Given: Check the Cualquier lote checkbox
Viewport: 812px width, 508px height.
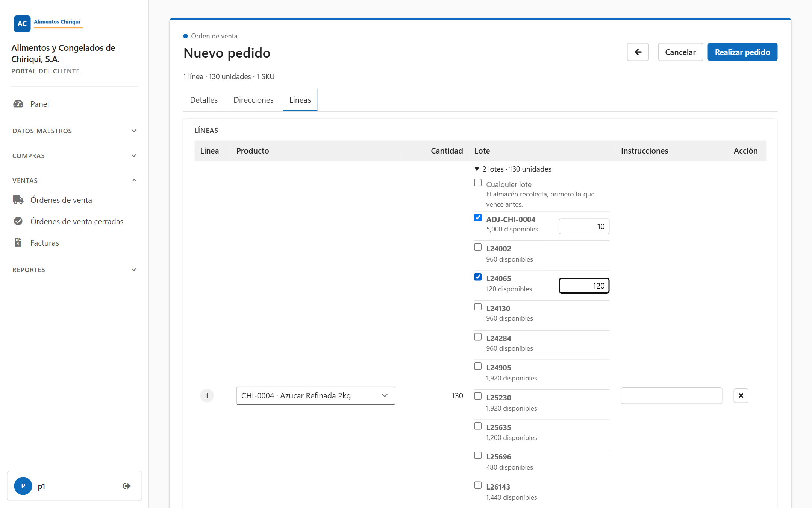Looking at the screenshot, I should coord(478,183).
